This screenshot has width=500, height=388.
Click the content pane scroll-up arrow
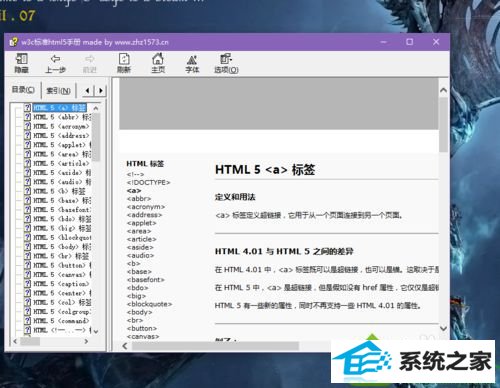(443, 90)
